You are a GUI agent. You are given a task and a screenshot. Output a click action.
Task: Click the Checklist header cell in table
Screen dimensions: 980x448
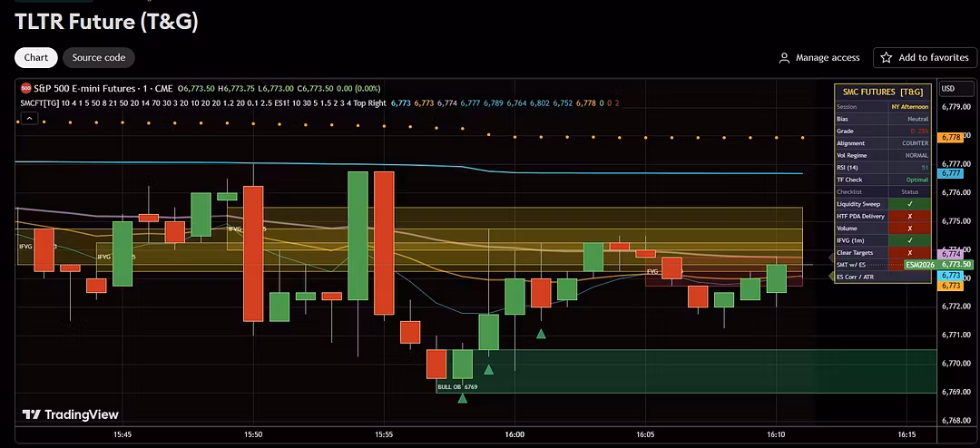(848, 192)
